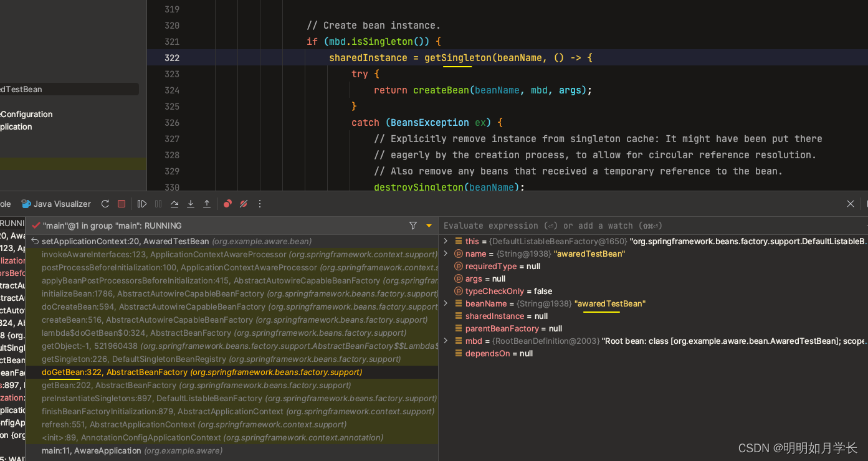Image resolution: width=868 pixels, height=461 pixels.
Task: Resume program execution
Action: coord(141,204)
